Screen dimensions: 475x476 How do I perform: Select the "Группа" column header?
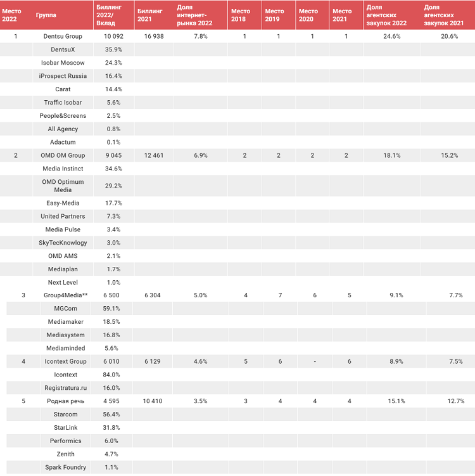coord(45,15)
